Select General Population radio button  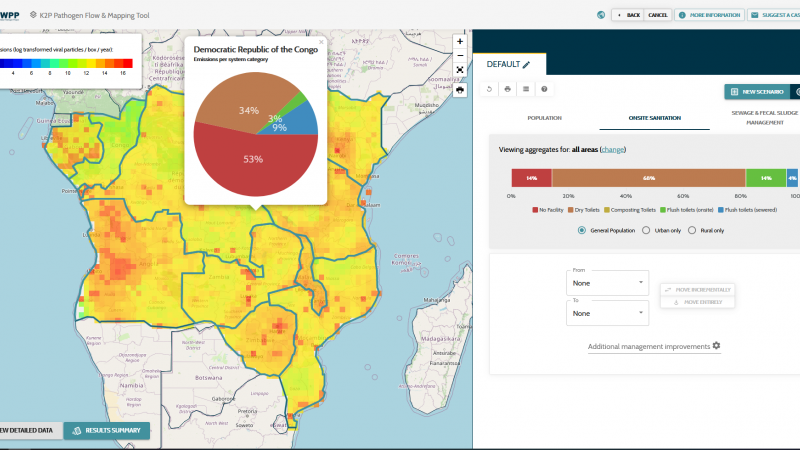(x=582, y=230)
